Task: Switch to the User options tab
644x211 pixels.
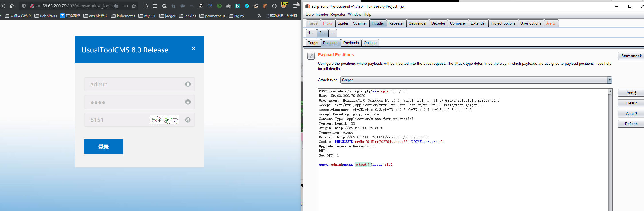Action: (x=531, y=23)
